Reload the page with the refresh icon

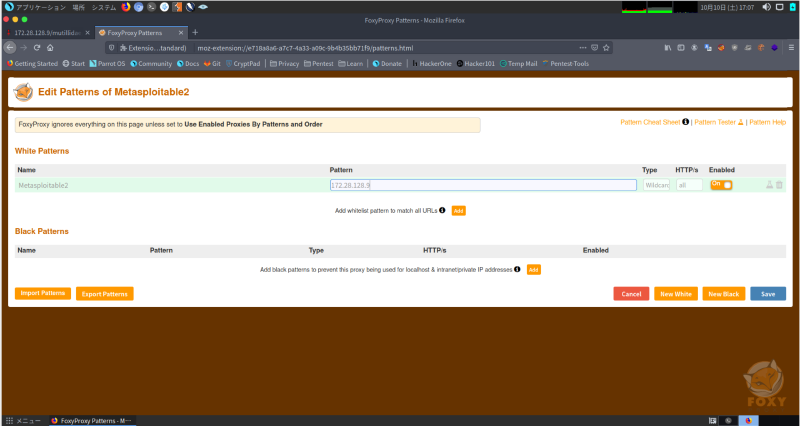tap(37, 47)
